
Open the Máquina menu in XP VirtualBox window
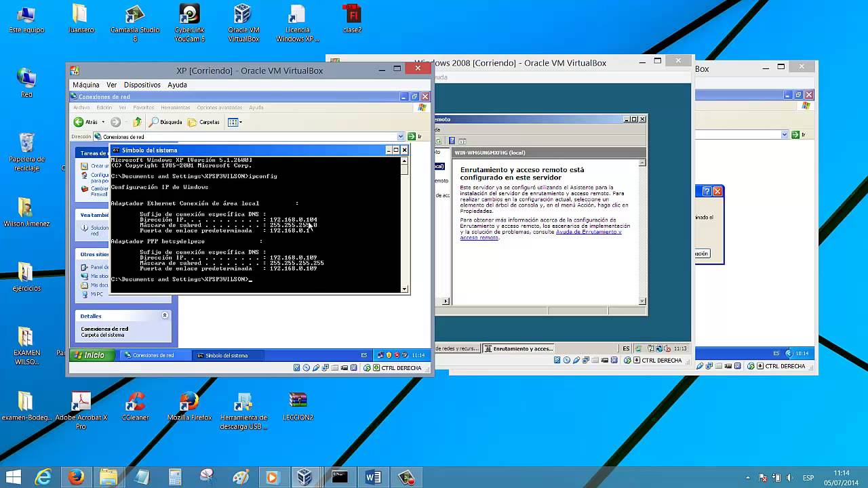86,85
